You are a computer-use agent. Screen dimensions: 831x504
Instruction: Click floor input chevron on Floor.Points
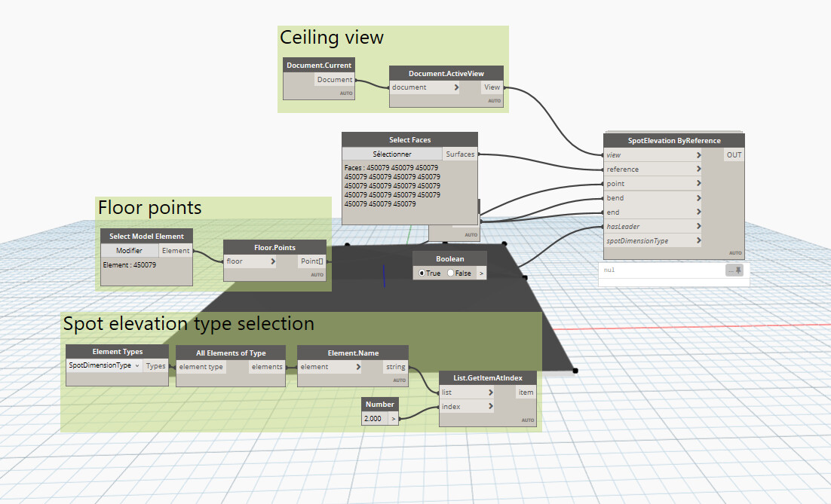coord(273,261)
